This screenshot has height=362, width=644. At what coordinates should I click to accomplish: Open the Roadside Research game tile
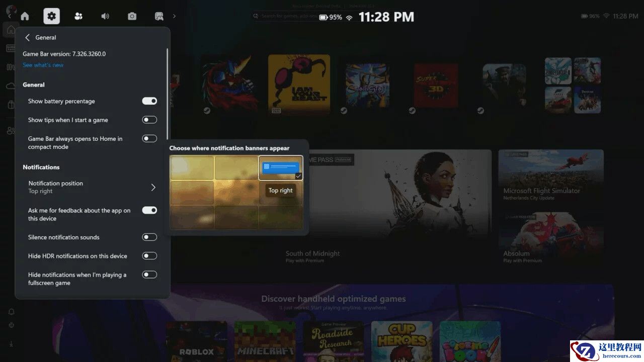point(334,341)
